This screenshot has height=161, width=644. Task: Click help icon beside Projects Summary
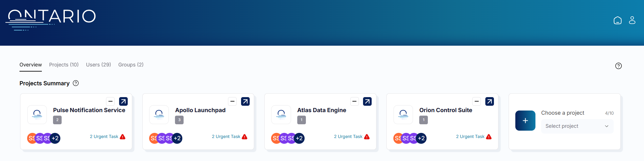(x=76, y=83)
